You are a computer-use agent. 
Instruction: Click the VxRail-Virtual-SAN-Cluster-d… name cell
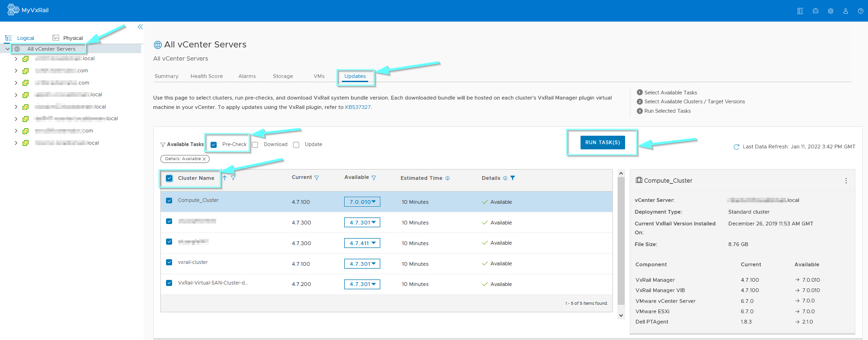click(x=213, y=283)
